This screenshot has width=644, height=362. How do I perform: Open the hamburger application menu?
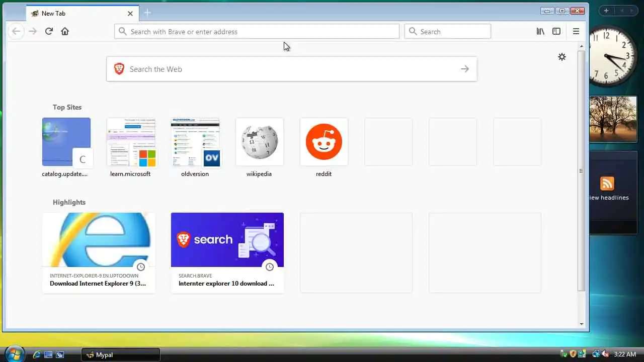[x=576, y=31]
